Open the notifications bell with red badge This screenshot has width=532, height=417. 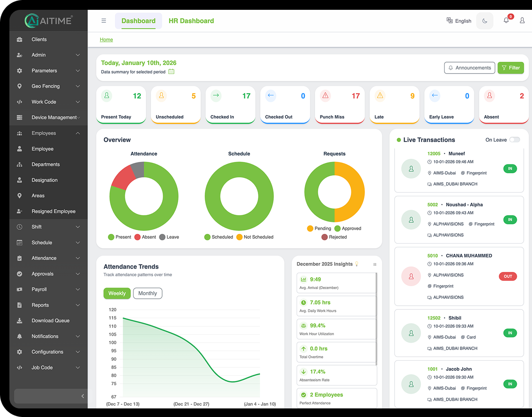(x=506, y=20)
